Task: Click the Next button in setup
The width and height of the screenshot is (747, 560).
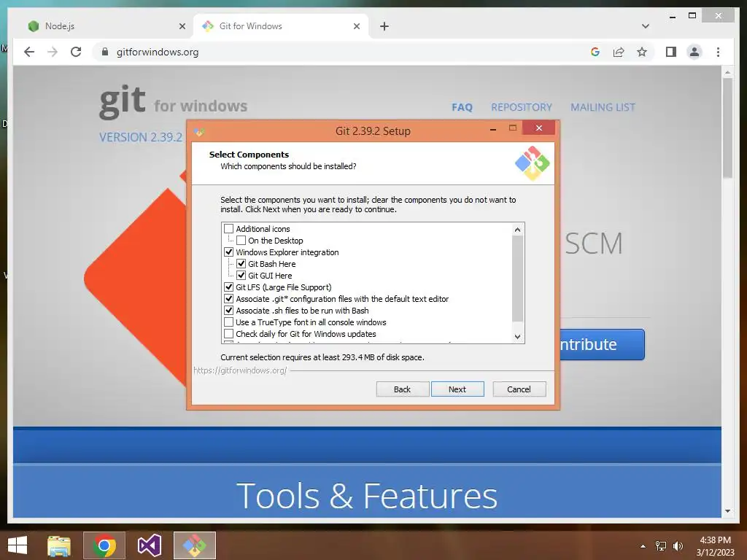Action: (x=457, y=389)
